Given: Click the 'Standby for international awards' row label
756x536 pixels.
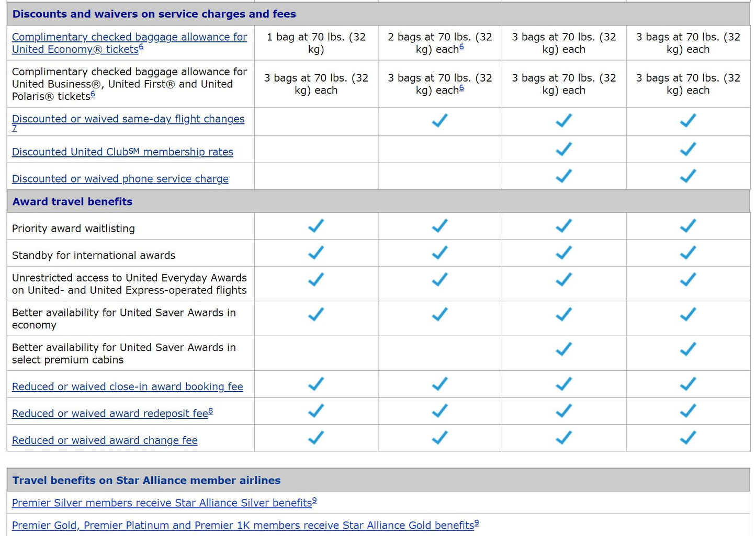Looking at the screenshot, I should click(x=94, y=255).
